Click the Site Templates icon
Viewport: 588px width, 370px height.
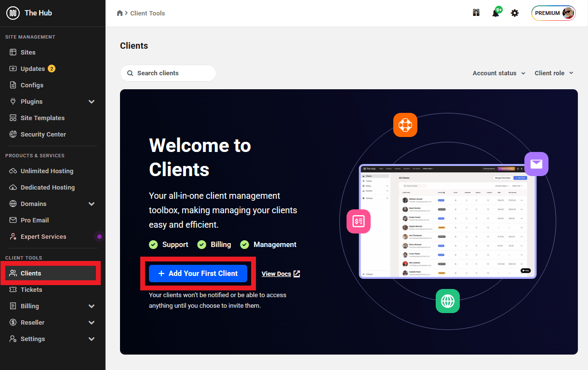click(x=13, y=118)
